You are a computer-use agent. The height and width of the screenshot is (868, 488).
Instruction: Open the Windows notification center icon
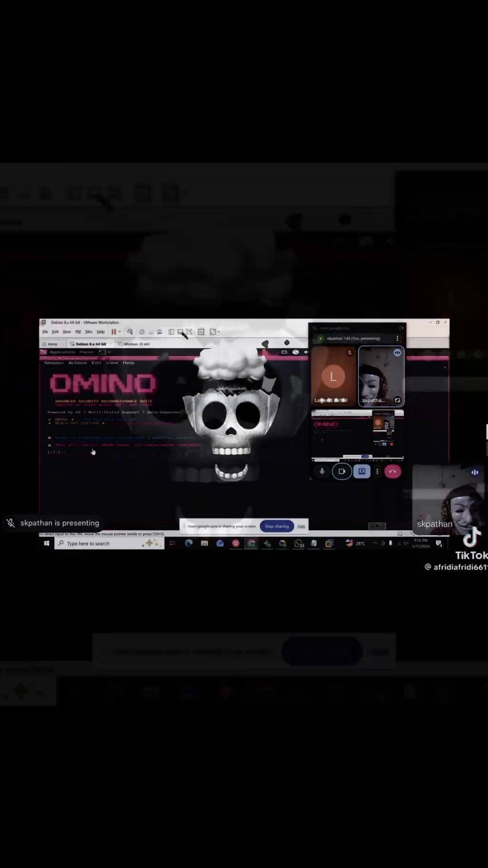pos(439,543)
